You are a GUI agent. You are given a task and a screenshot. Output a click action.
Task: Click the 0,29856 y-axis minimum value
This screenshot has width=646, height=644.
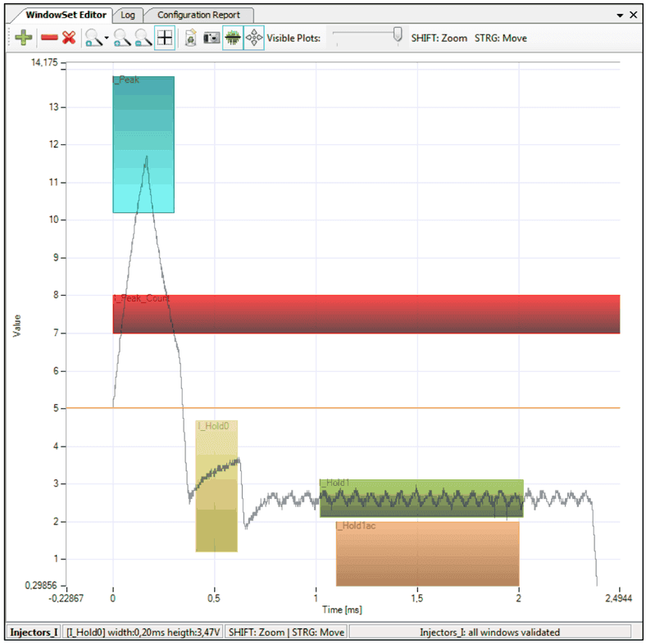[x=41, y=585]
